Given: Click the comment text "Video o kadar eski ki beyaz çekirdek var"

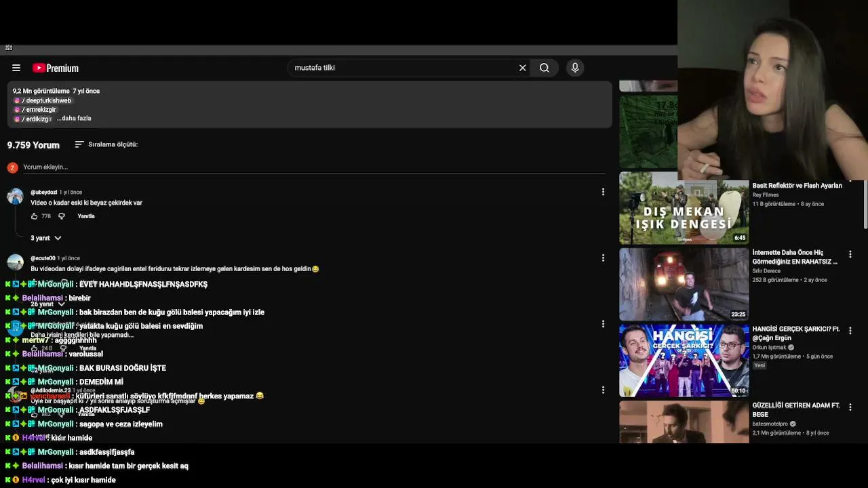Looking at the screenshot, I should pyautogui.click(x=86, y=203).
